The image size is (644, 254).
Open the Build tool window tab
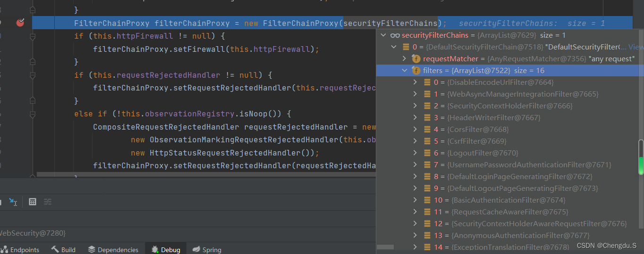(64, 250)
